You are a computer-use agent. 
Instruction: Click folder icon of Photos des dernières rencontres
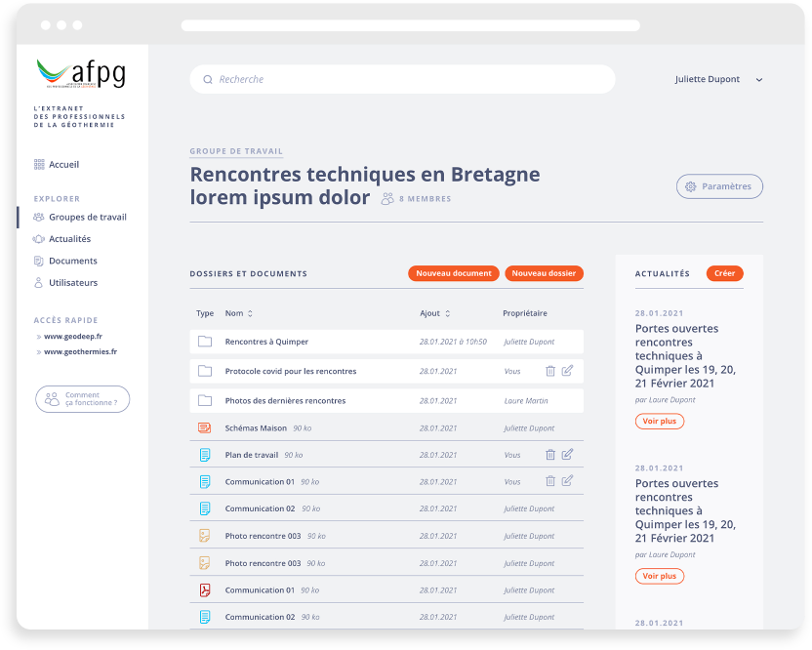click(205, 400)
